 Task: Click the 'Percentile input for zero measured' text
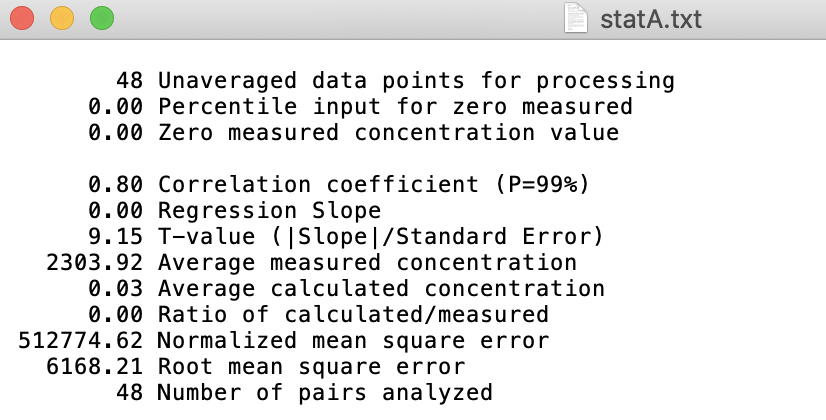pos(394,106)
